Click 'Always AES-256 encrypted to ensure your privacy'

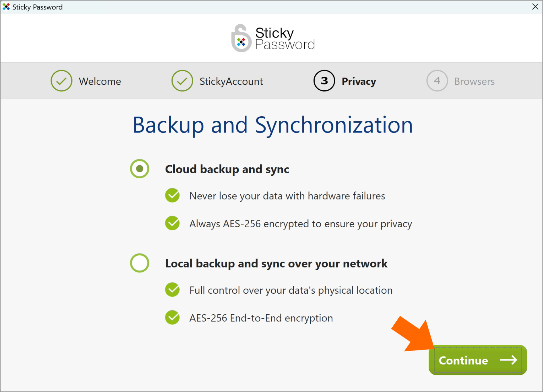[x=301, y=224]
